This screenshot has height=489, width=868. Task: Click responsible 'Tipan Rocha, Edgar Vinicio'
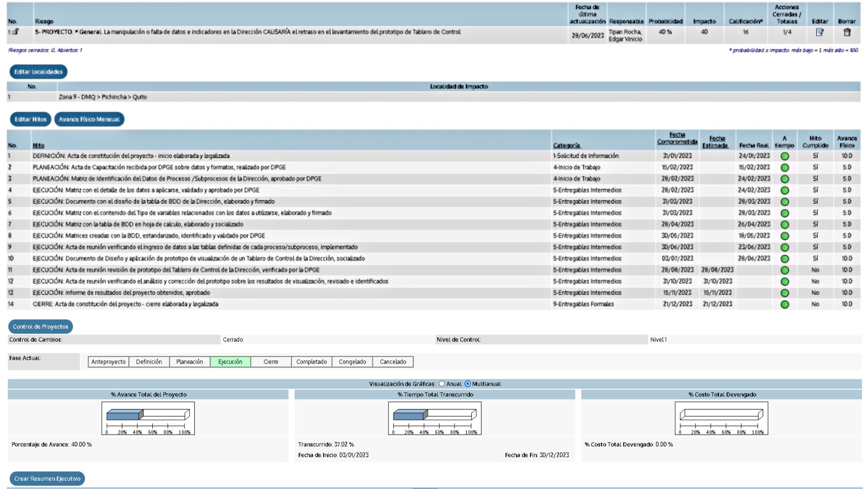(x=625, y=36)
